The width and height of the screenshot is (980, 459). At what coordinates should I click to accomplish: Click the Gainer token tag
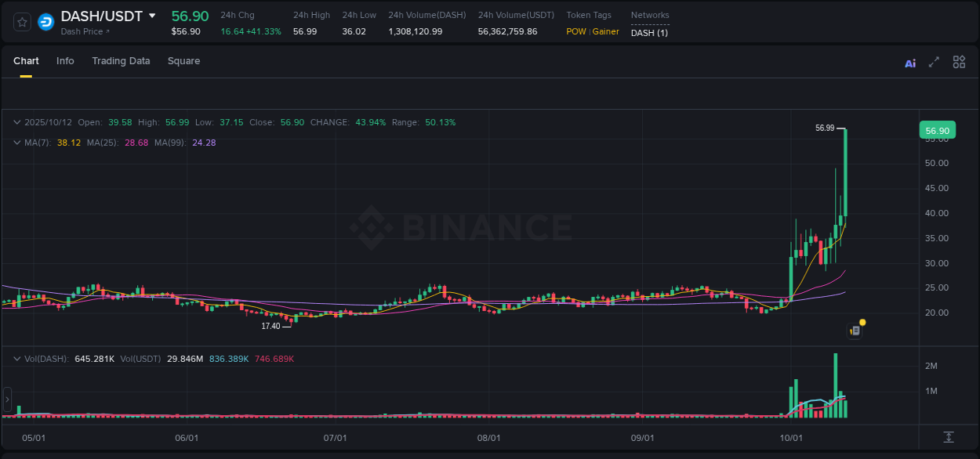coord(604,31)
